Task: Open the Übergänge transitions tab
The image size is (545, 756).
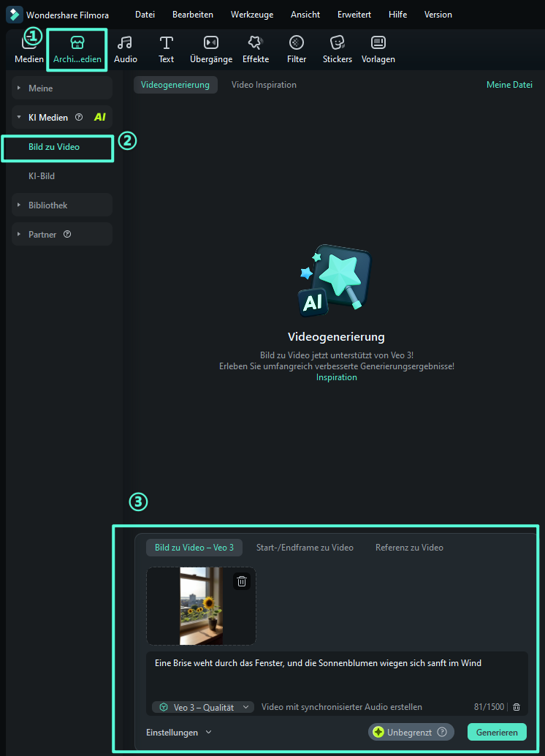Action: click(x=211, y=50)
